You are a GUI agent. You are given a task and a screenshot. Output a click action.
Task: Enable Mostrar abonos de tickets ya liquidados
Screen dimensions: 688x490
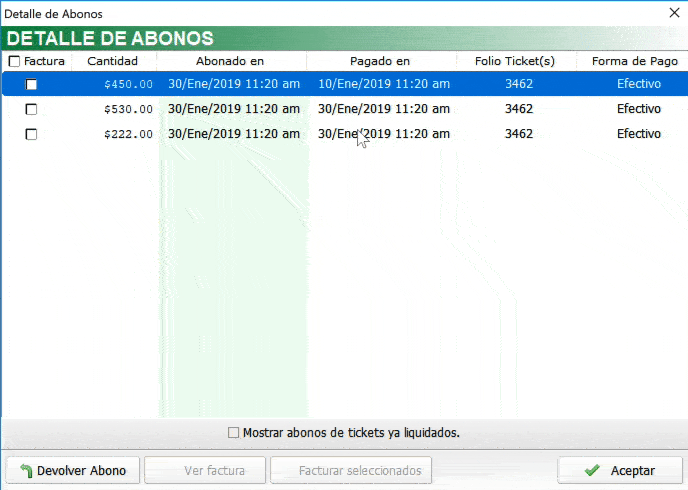pyautogui.click(x=233, y=433)
